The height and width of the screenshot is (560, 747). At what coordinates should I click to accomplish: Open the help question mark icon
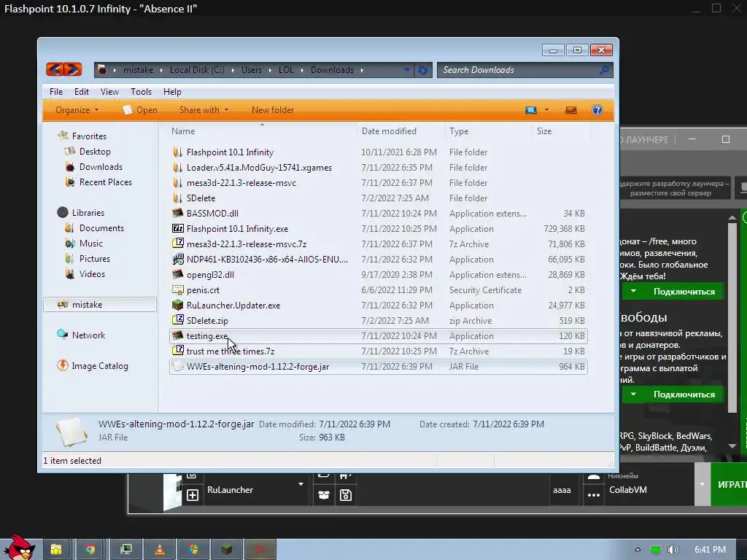(597, 110)
